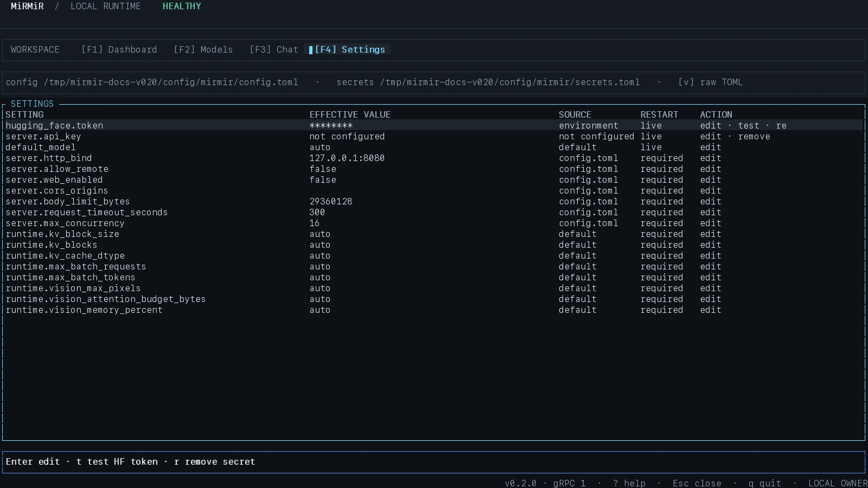Click remove for server.api_key
The width and height of the screenshot is (868, 488).
[x=754, y=136]
